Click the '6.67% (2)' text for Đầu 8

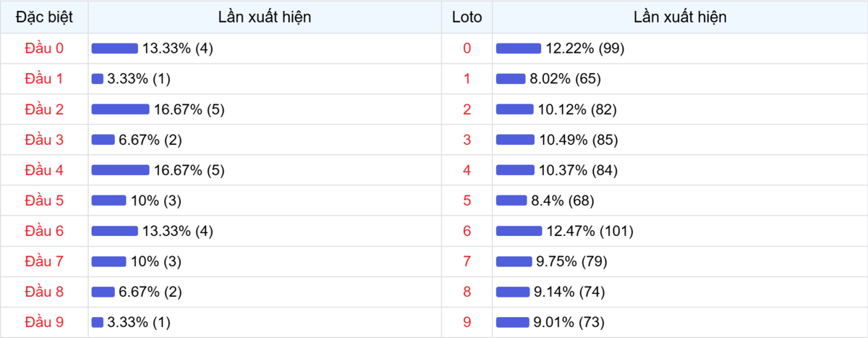tap(150, 292)
